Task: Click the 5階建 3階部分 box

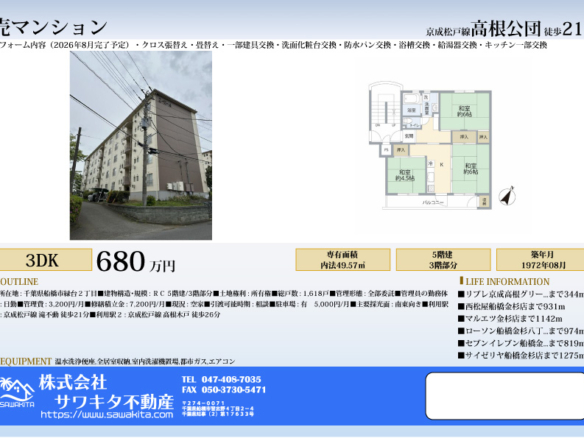Action: (443, 260)
